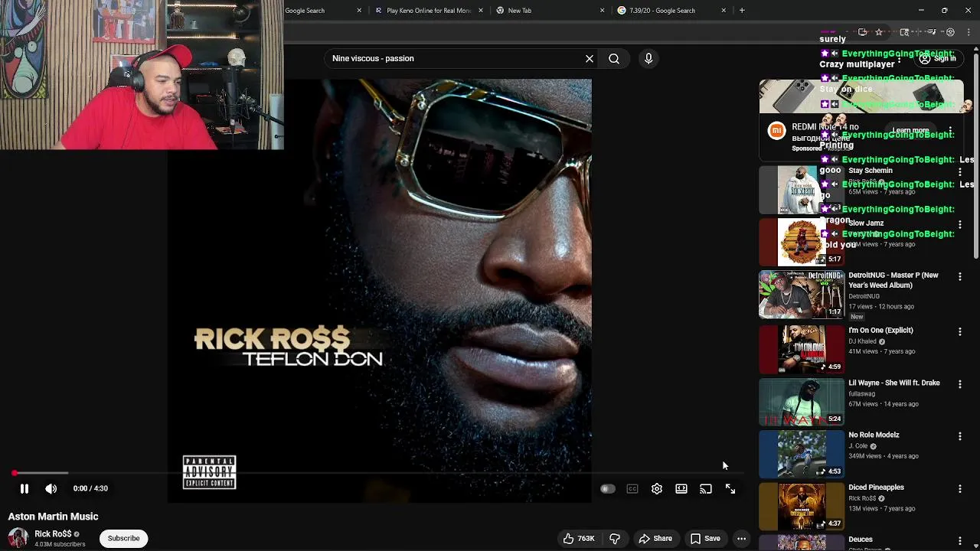This screenshot has height=551, width=980.
Task: Open more actions menu below video
Action: 741,539
